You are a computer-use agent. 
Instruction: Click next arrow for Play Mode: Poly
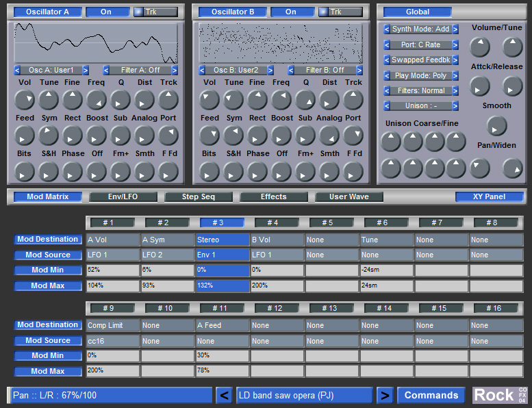click(x=455, y=75)
